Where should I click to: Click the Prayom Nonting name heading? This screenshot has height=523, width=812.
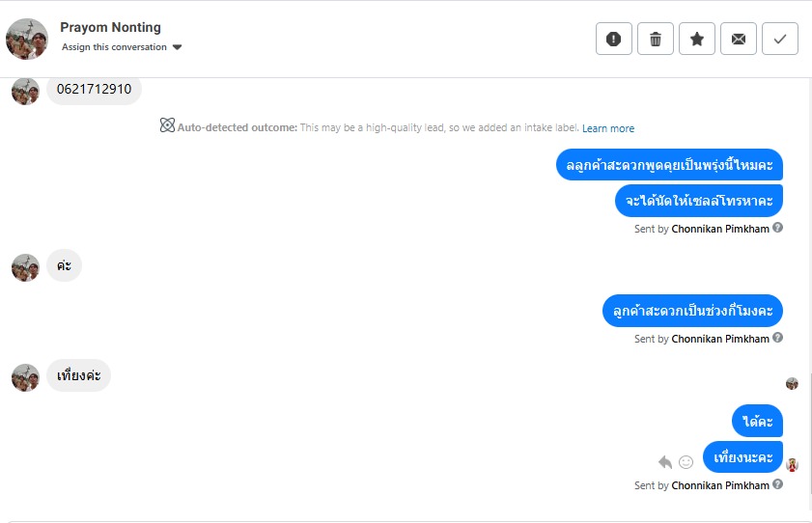(110, 27)
